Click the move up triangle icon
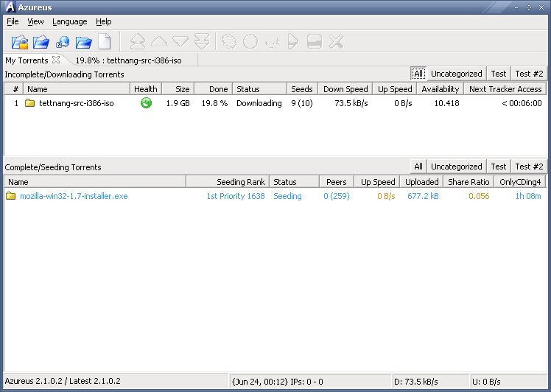Viewport: 551px width, 392px height. click(x=159, y=41)
